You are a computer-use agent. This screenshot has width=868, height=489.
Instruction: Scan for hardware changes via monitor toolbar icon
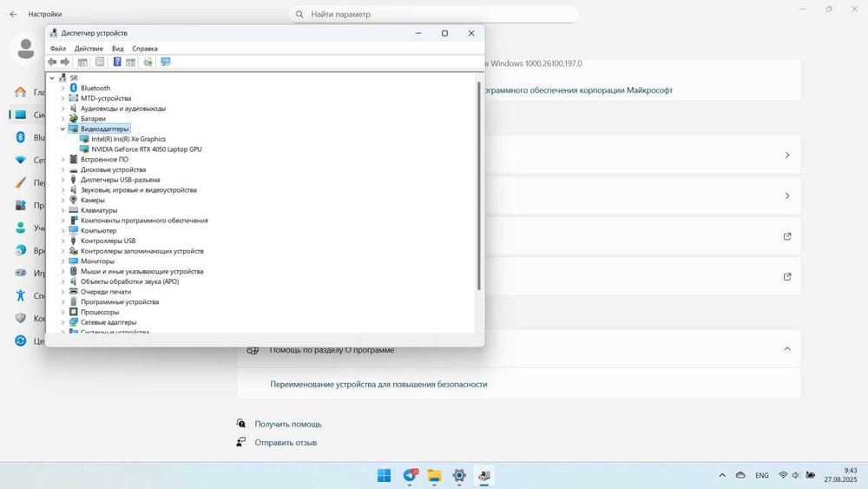pos(166,62)
